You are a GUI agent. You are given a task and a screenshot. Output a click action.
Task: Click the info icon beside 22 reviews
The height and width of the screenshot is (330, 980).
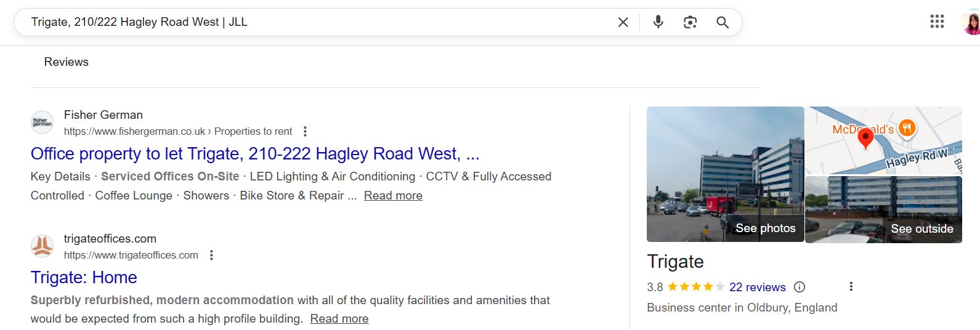[800, 287]
